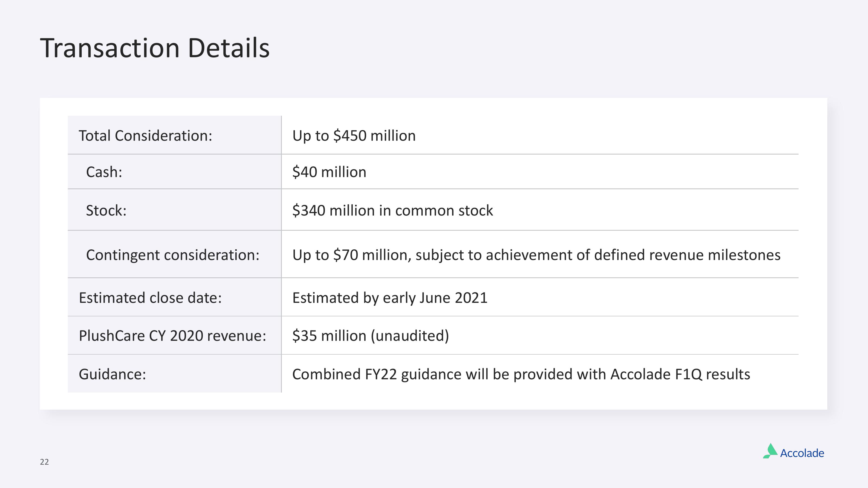Select the Total Consideration row
The width and height of the screenshot is (868, 488).
[434, 135]
